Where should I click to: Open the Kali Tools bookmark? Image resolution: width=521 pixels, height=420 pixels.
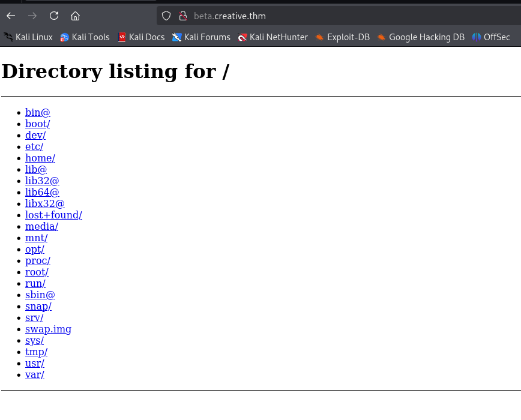pyautogui.click(x=85, y=37)
